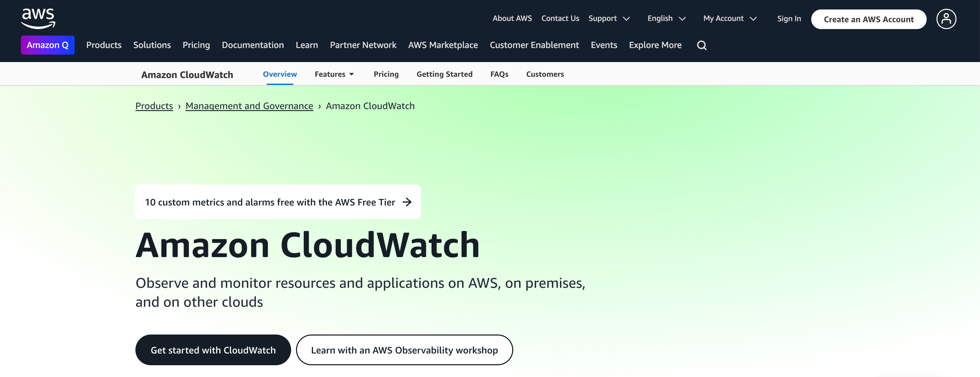Viewport: 980px width, 377px height.
Task: Open Amazon Q
Action: tap(47, 45)
